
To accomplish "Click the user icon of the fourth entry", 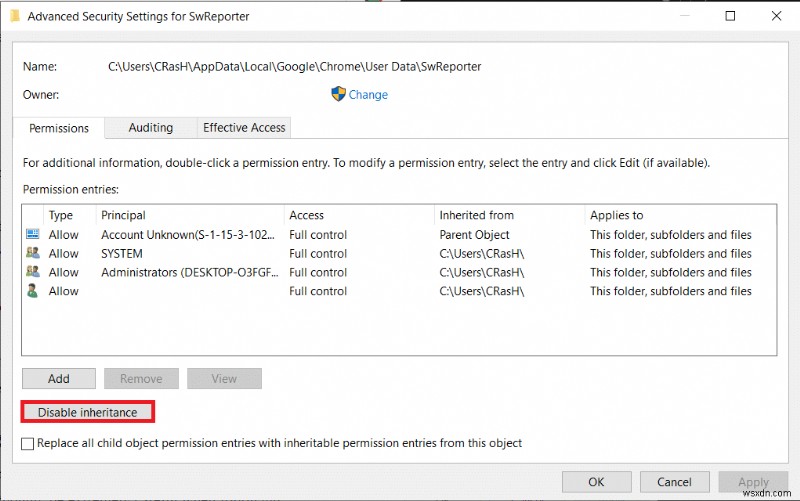I will coord(33,291).
